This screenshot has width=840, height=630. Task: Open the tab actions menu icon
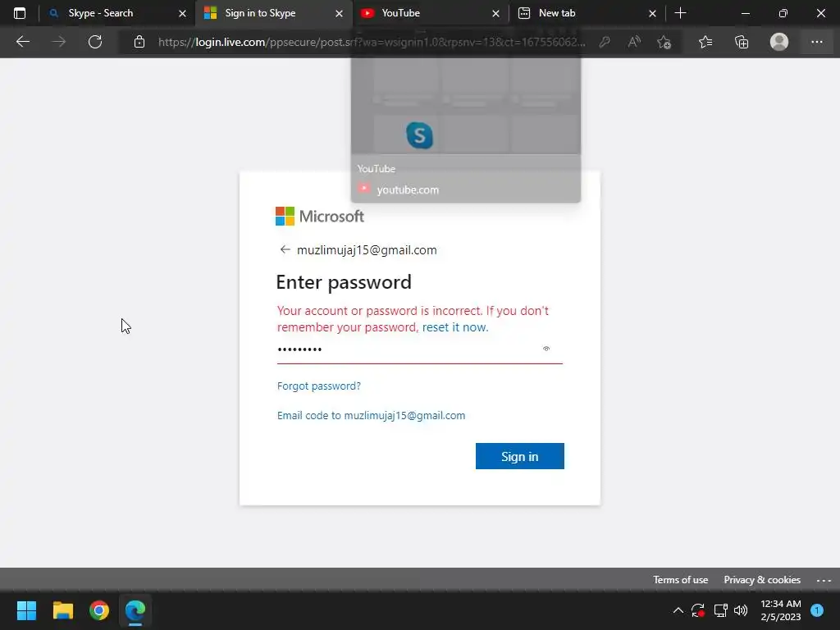pyautogui.click(x=20, y=13)
